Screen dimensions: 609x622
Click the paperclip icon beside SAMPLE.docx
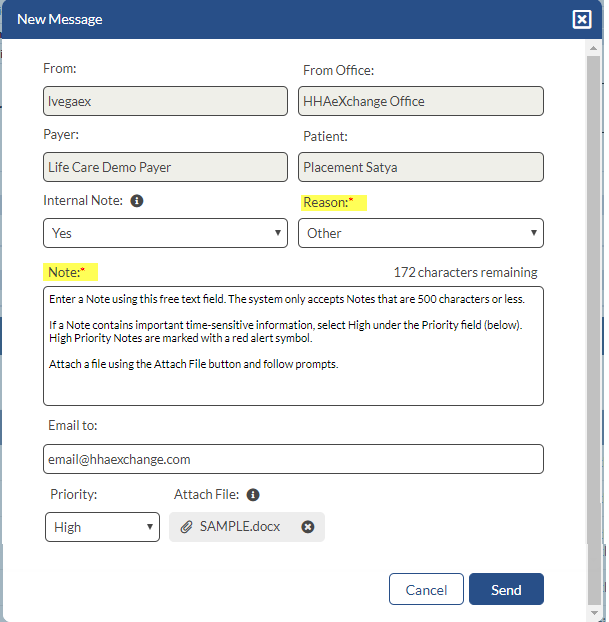(x=186, y=527)
